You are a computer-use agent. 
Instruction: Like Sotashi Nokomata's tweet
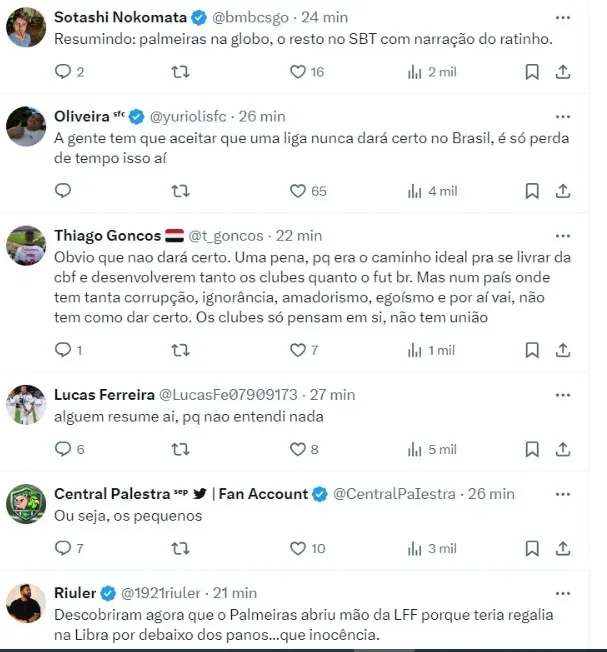(297, 71)
